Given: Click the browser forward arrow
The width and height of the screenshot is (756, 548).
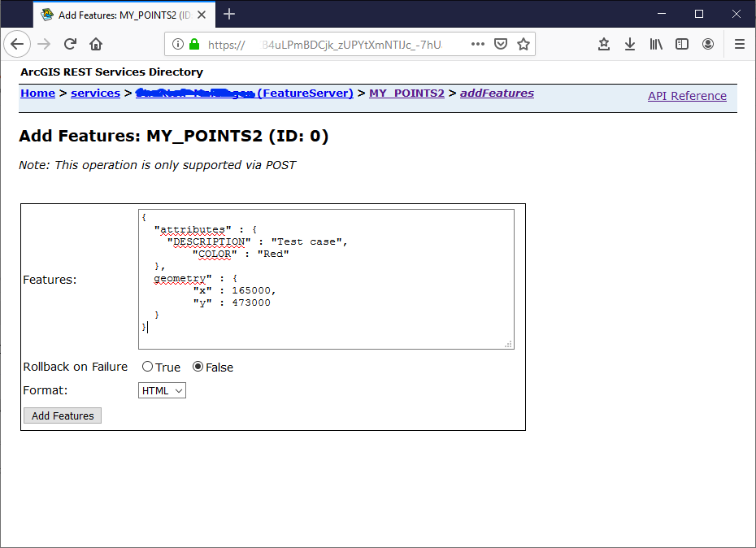Looking at the screenshot, I should 44,45.
